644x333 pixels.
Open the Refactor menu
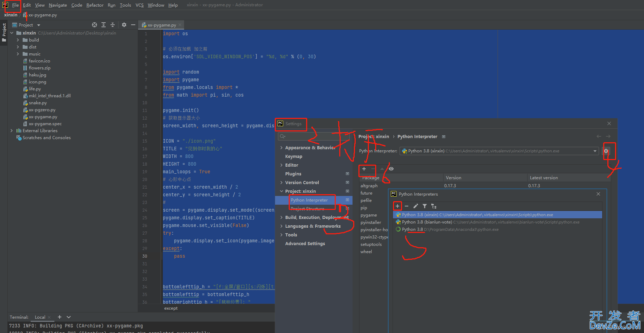pyautogui.click(x=95, y=5)
